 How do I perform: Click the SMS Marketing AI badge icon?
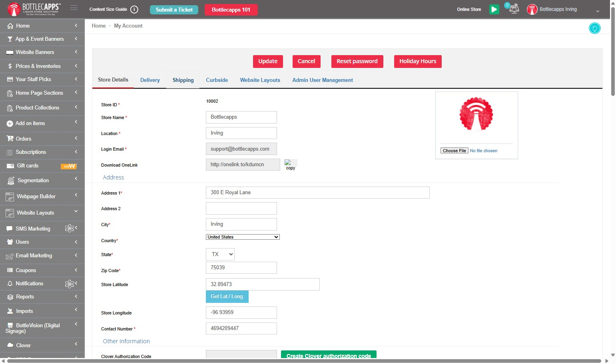point(70,228)
